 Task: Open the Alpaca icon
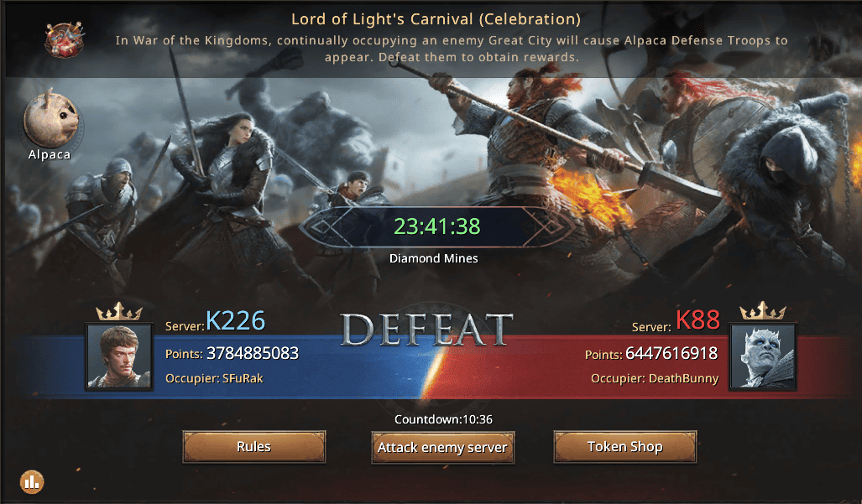(51, 120)
